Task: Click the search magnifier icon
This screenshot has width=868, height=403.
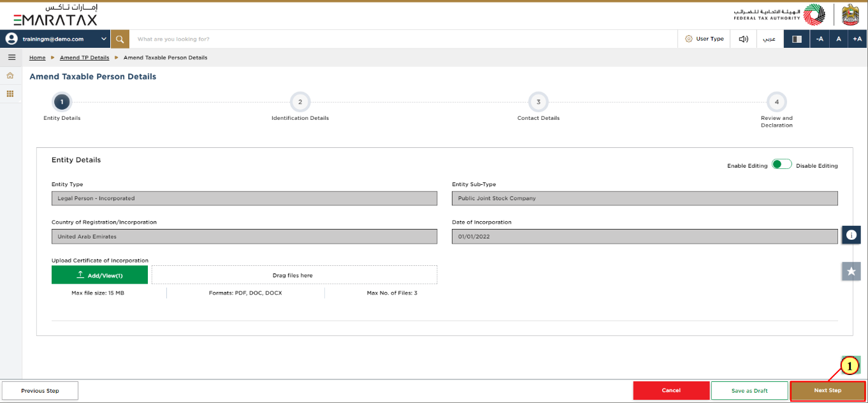Action: (120, 39)
